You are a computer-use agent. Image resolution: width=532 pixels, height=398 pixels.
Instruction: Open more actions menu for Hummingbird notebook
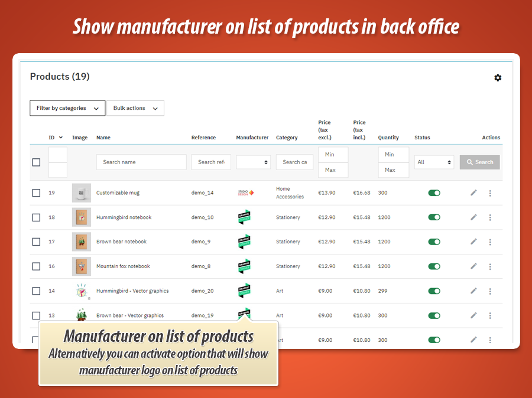(490, 217)
